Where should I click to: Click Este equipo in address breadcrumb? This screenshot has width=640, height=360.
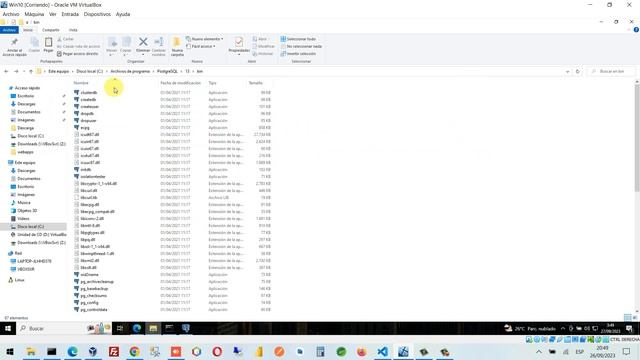point(59,71)
